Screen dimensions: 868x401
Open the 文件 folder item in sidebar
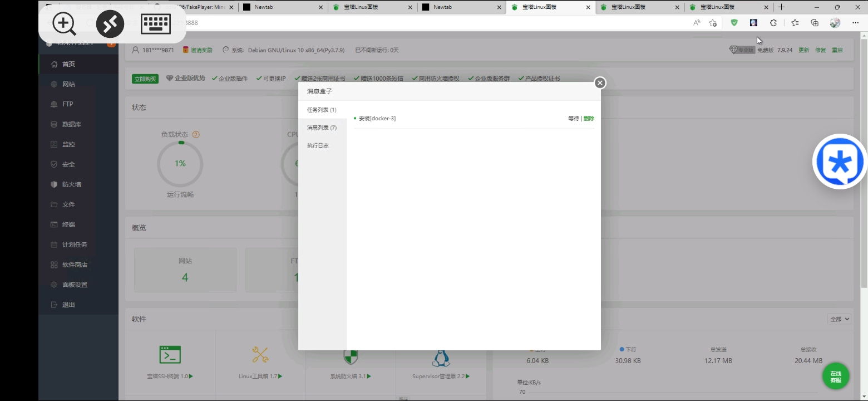pos(78,204)
